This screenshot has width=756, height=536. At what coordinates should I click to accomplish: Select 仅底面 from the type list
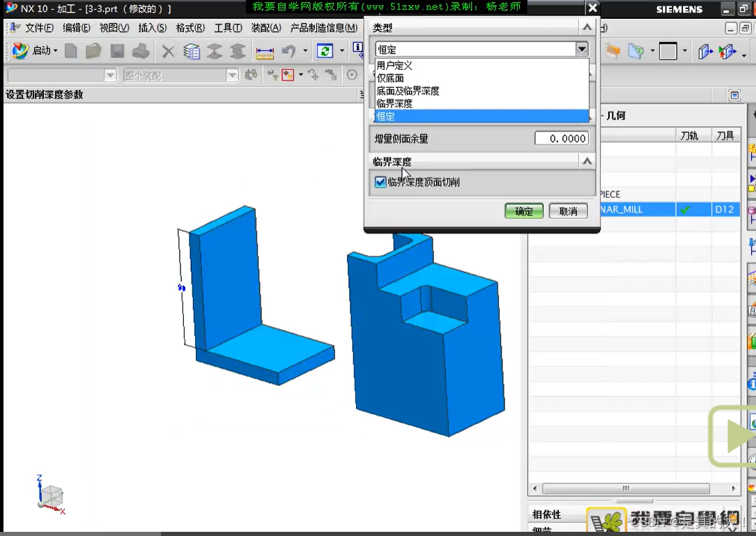[x=481, y=78]
